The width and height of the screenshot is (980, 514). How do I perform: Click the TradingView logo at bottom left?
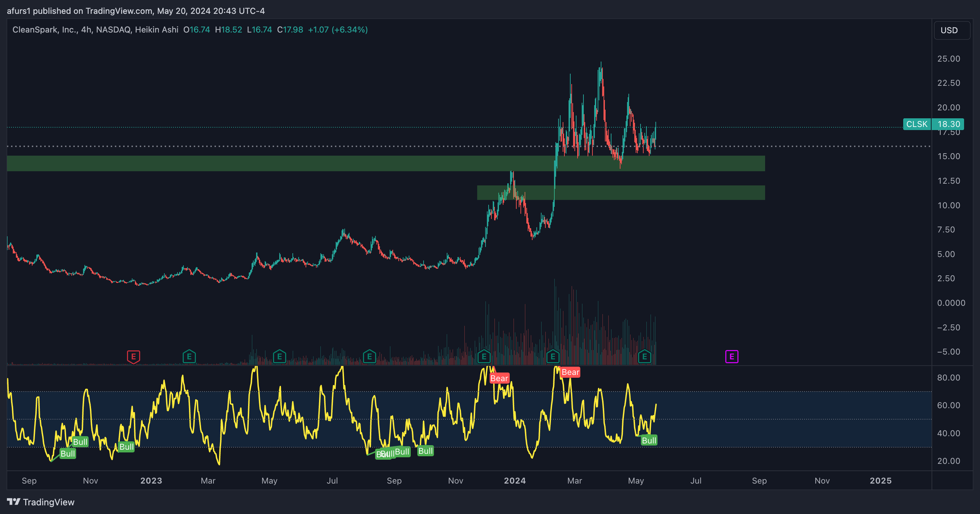point(41,502)
